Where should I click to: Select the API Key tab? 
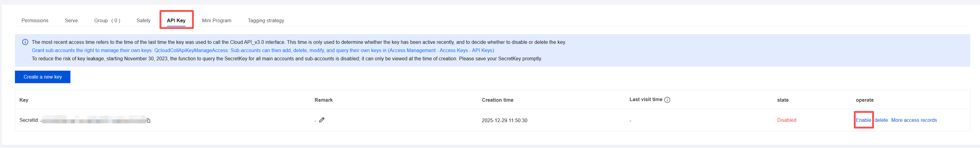pyautogui.click(x=176, y=20)
